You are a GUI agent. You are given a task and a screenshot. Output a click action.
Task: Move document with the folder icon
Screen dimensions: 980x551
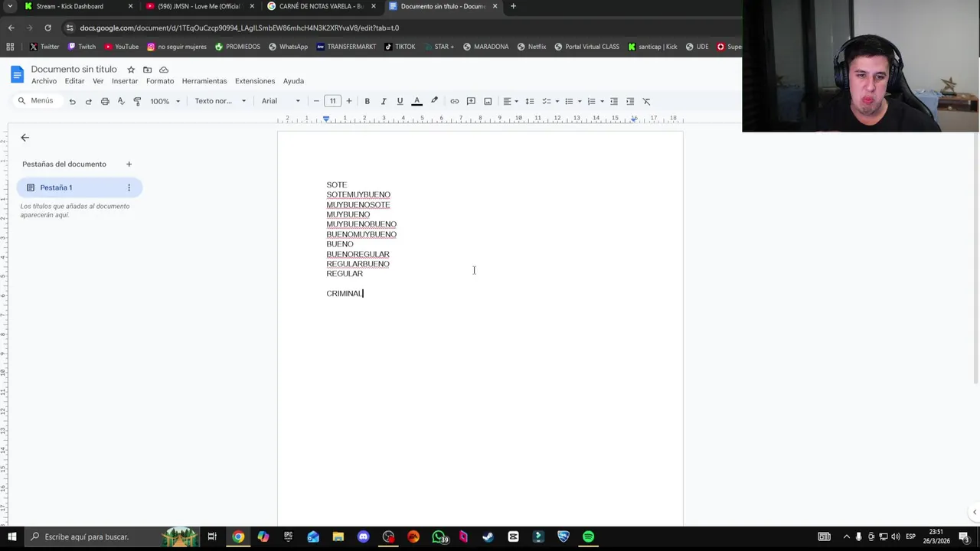147,70
